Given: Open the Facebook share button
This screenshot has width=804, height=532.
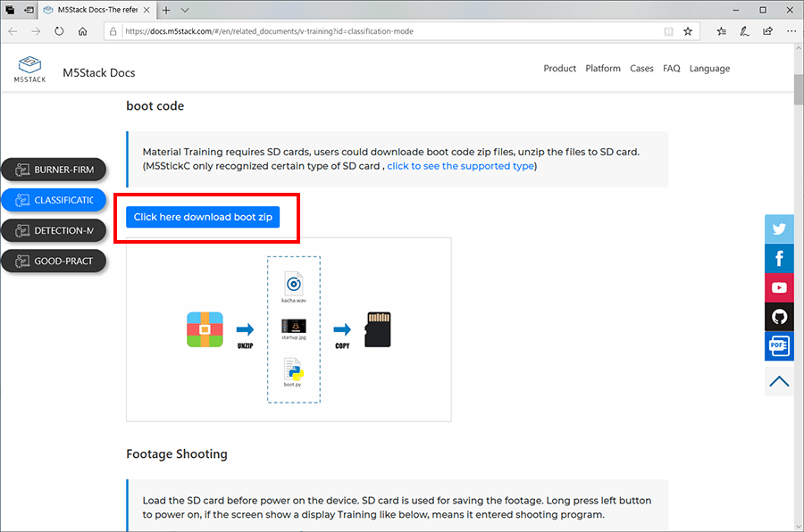Looking at the screenshot, I should coord(779,258).
